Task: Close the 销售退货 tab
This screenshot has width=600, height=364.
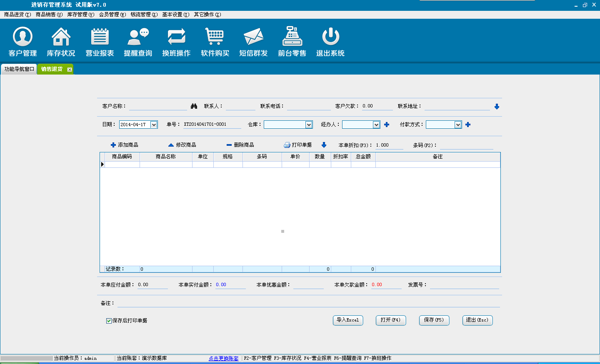Action: tap(70, 70)
